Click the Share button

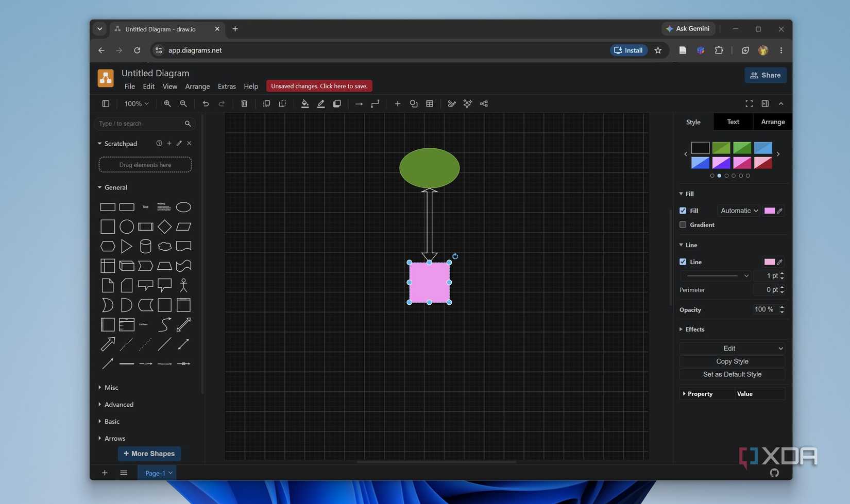[x=766, y=75]
